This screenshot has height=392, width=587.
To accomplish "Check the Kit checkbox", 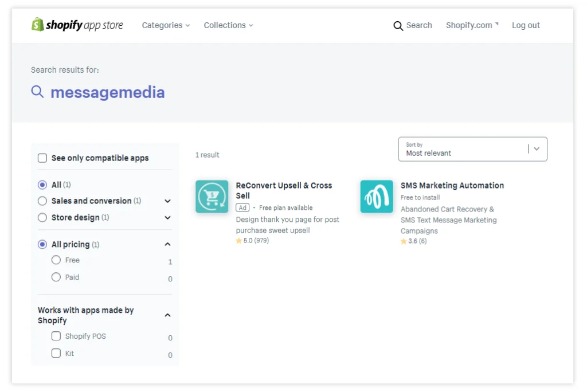I will [56, 353].
